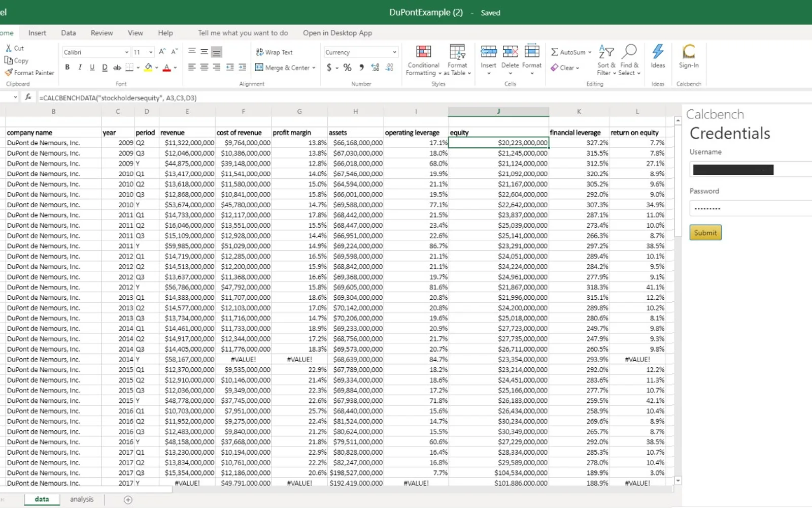
Task: Decrease the font size
Action: click(x=174, y=52)
